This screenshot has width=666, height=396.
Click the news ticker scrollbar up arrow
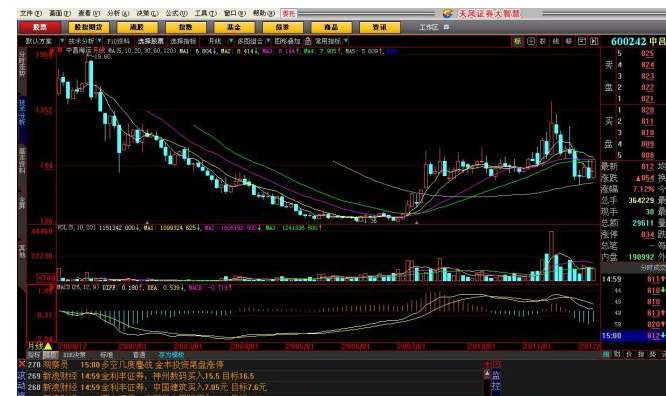(x=487, y=365)
